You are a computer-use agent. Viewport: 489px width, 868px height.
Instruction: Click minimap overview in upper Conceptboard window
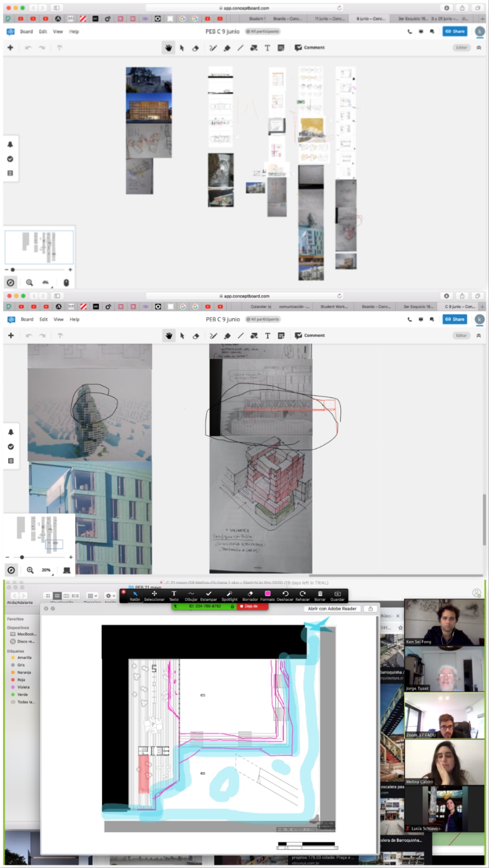coord(39,247)
